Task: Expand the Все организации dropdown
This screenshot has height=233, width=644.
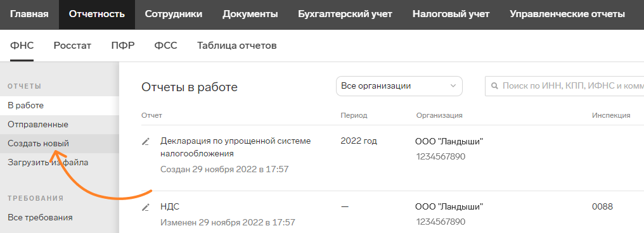Action: pos(399,86)
